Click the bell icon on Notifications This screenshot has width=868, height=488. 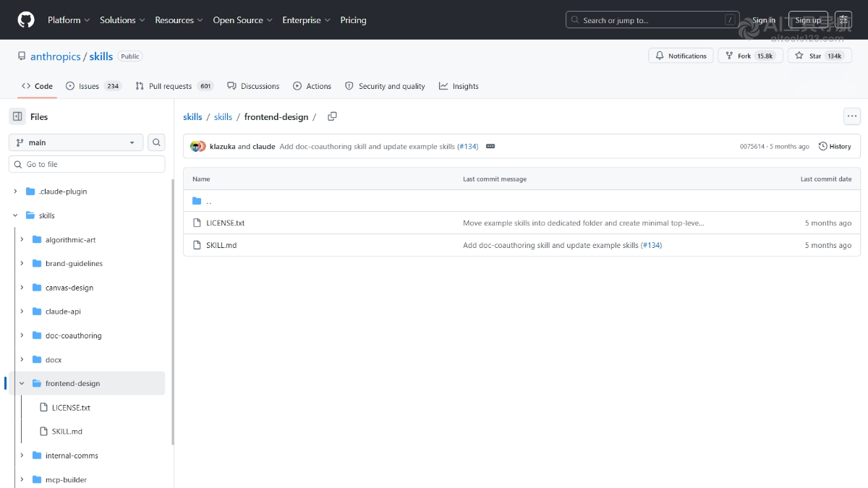(660, 56)
